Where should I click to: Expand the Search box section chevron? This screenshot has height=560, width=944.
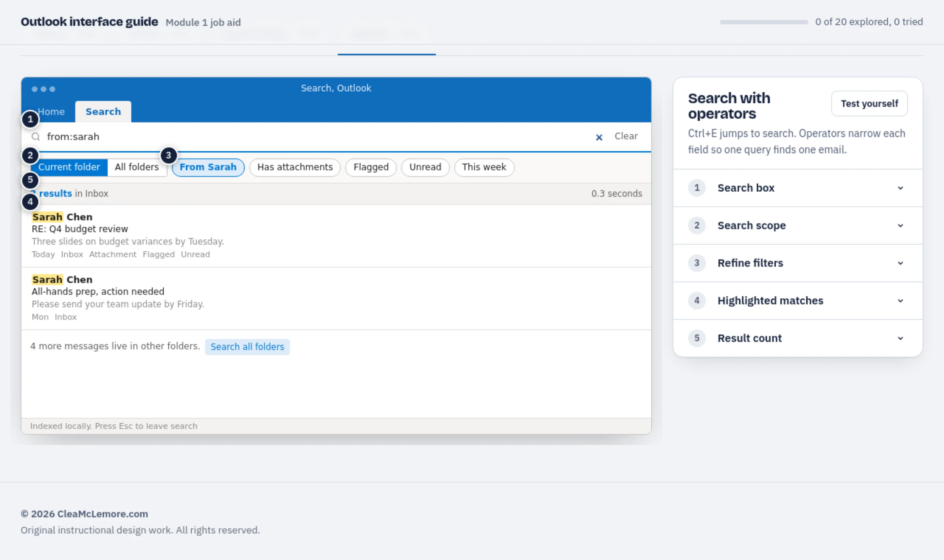(900, 188)
